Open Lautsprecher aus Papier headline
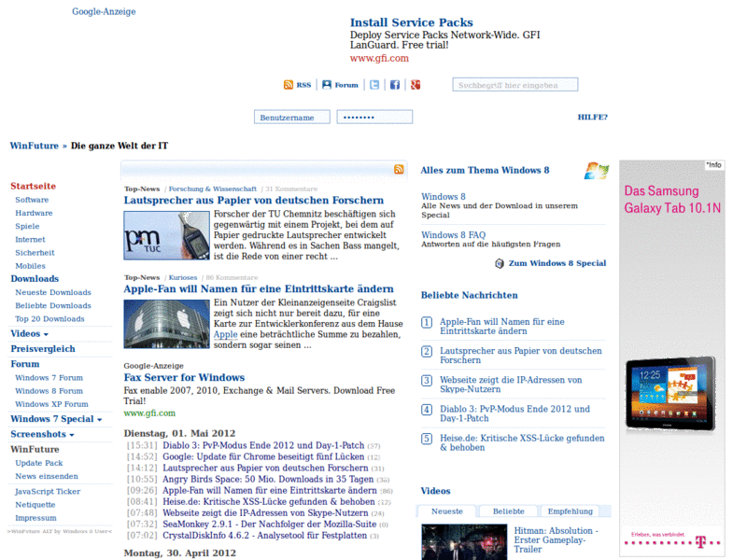The width and height of the screenshot is (747, 560). click(x=254, y=200)
